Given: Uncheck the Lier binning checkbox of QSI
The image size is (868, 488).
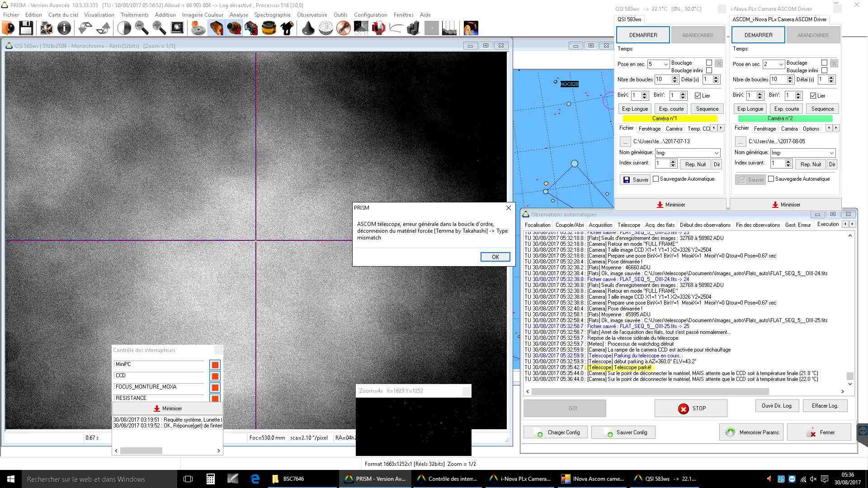Looking at the screenshot, I should tap(698, 95).
